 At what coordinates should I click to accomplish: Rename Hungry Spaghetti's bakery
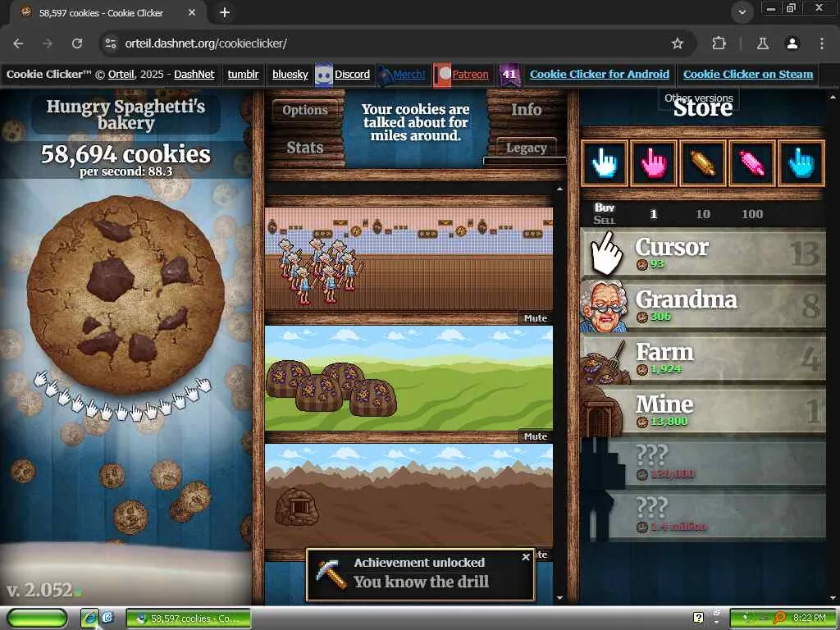coord(126,114)
